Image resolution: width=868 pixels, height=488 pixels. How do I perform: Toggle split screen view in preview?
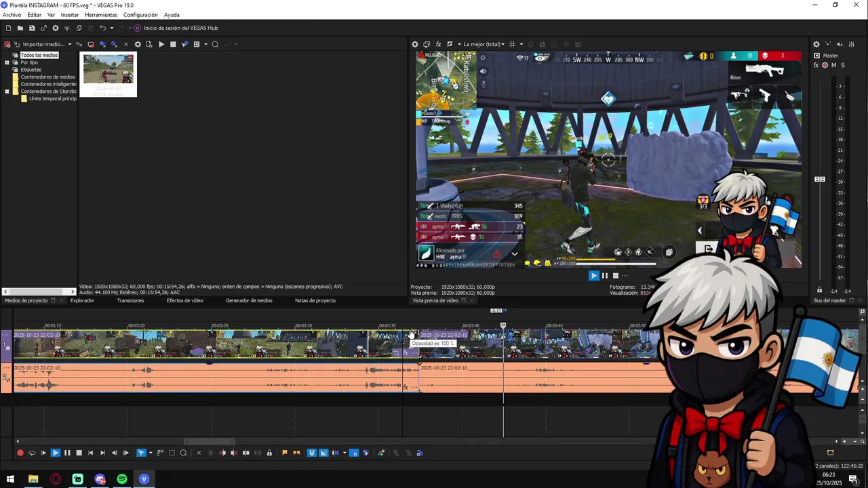450,44
